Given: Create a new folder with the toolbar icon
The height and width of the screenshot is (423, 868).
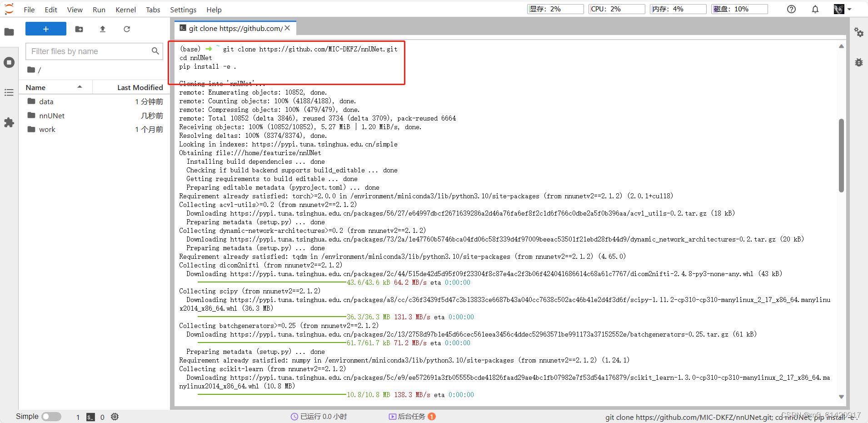Looking at the screenshot, I should point(79,29).
